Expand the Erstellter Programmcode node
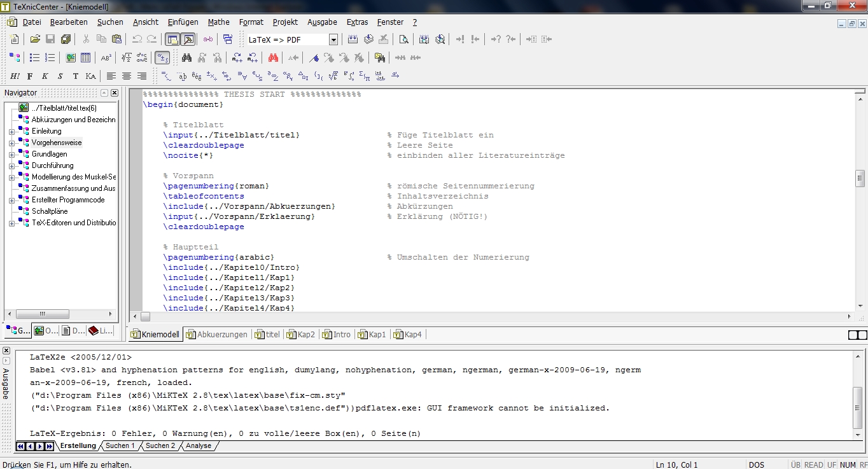Viewport: 868px width, 469px height. 11,200
